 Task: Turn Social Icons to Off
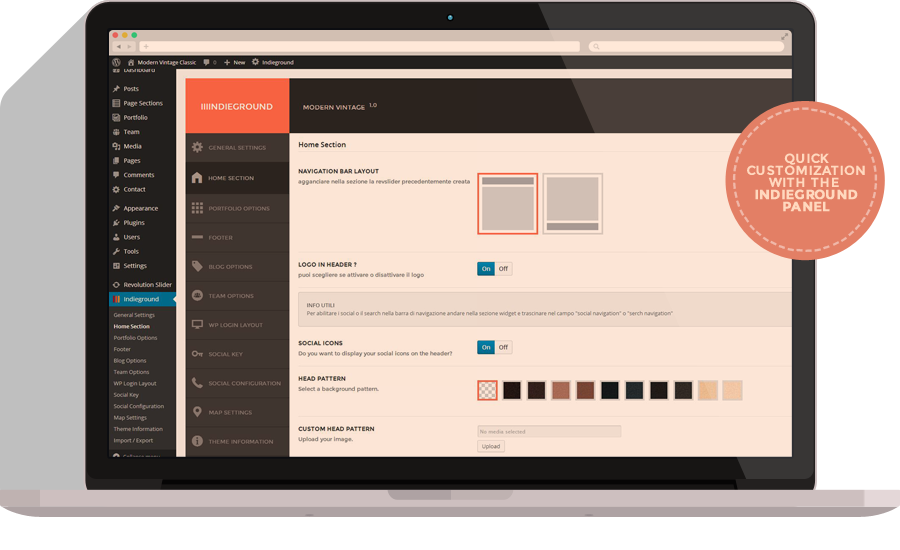[x=503, y=347]
